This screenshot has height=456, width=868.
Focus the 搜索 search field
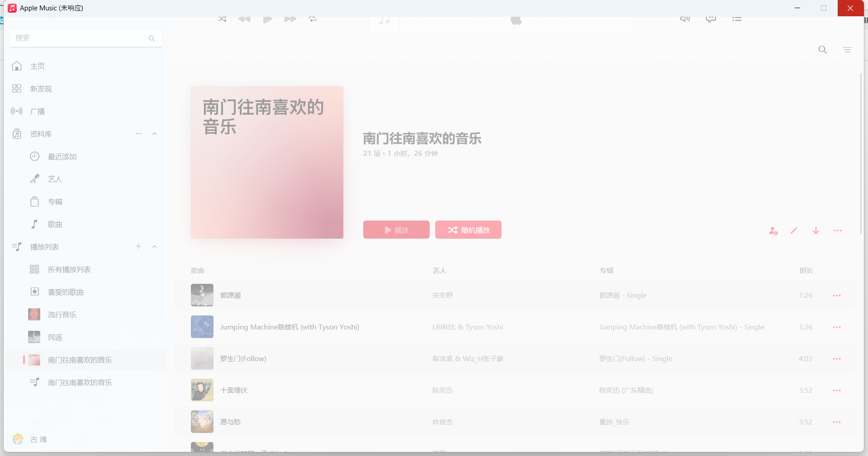click(x=86, y=38)
